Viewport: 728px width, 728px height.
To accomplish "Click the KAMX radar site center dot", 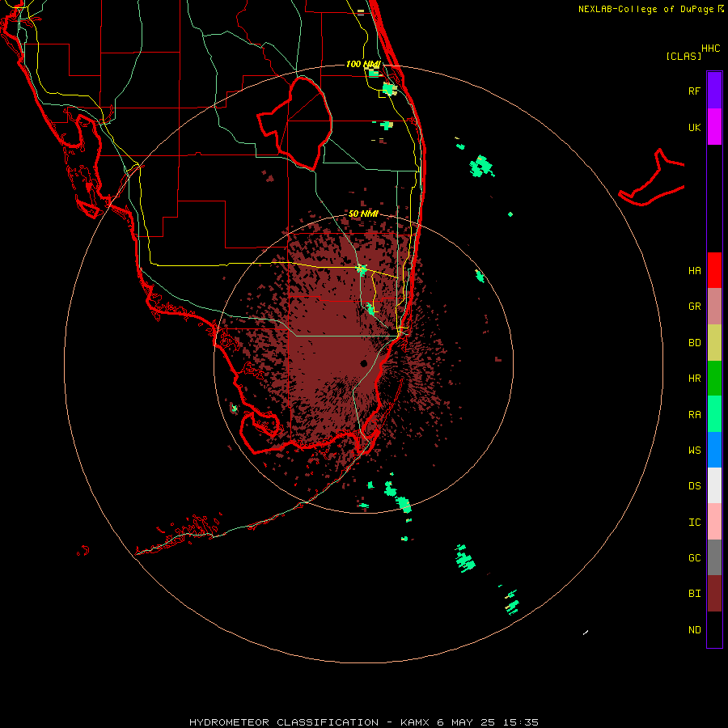I will click(363, 363).
